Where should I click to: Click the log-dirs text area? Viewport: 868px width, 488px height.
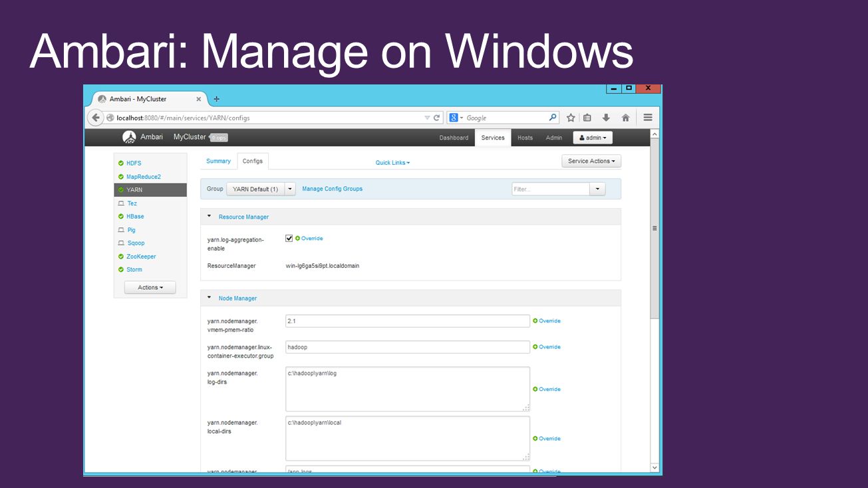[x=408, y=389]
